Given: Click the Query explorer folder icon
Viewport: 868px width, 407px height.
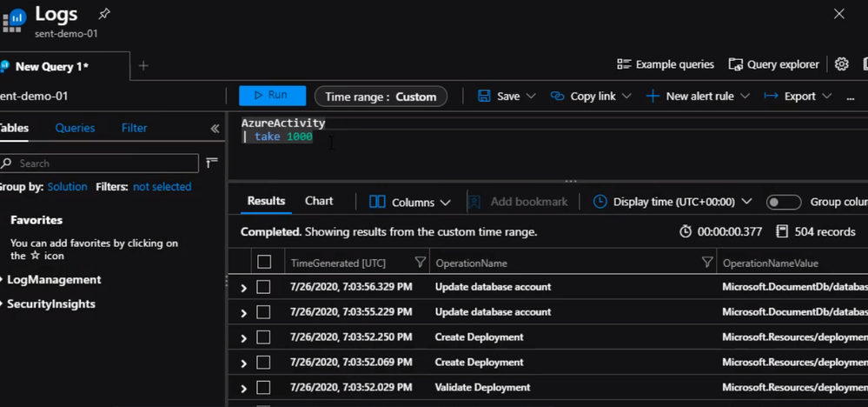Looking at the screenshot, I should point(735,64).
